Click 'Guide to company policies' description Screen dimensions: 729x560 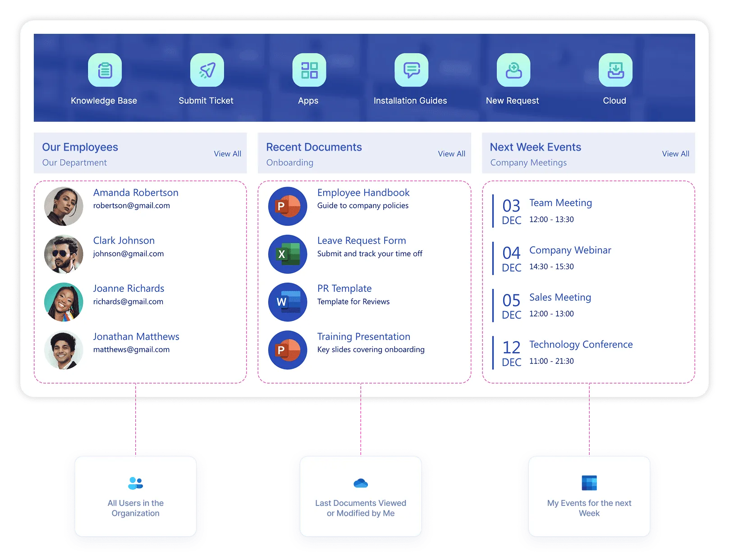point(363,206)
